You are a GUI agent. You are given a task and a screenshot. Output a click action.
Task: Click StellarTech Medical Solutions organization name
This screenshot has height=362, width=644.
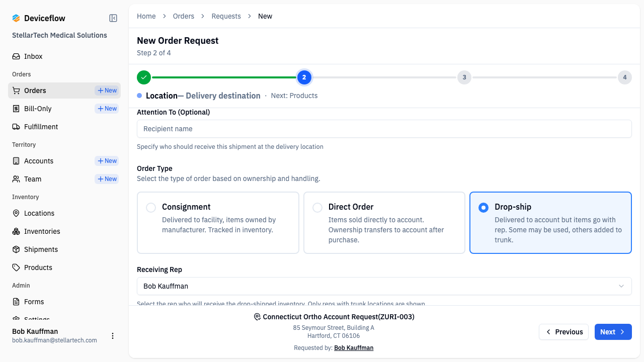click(x=59, y=35)
